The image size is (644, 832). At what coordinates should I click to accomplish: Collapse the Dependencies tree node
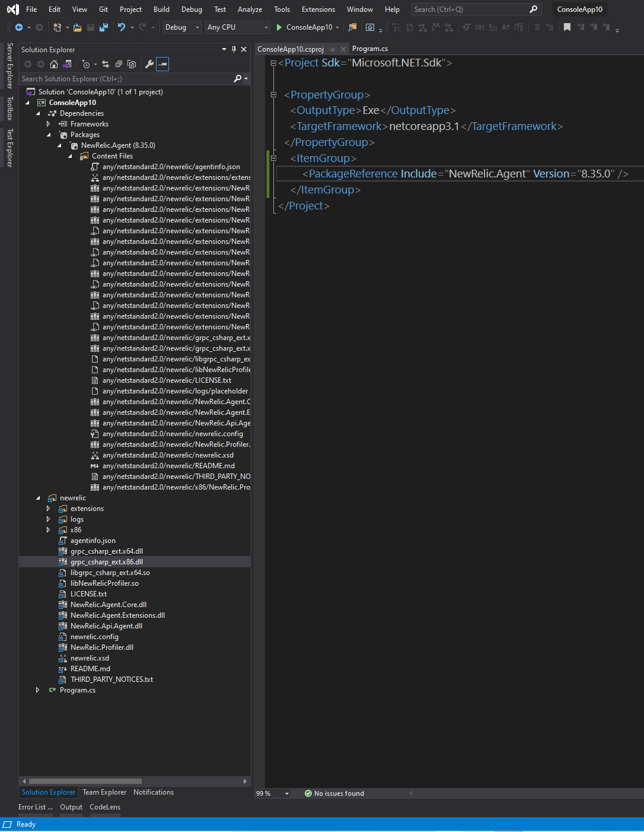pos(38,113)
